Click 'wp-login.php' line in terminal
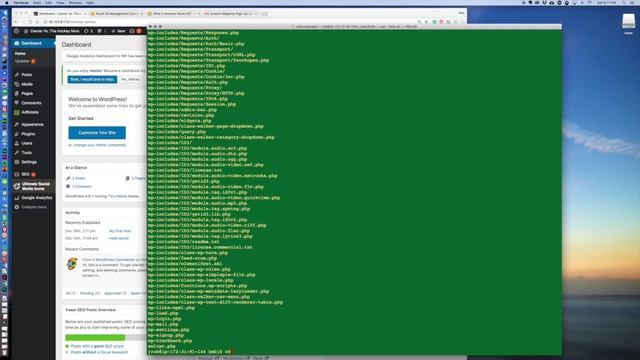Image resolution: width=640 pixels, height=360 pixels. tap(164, 319)
